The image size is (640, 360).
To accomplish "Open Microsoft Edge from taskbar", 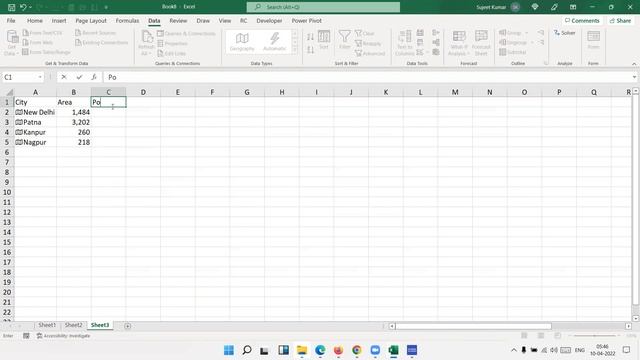I will pos(320,350).
